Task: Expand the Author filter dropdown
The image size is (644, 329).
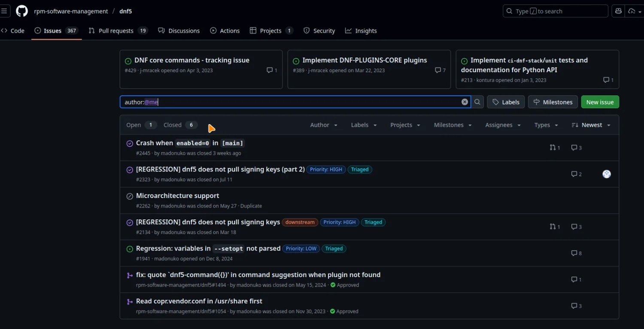Action: [x=324, y=125]
